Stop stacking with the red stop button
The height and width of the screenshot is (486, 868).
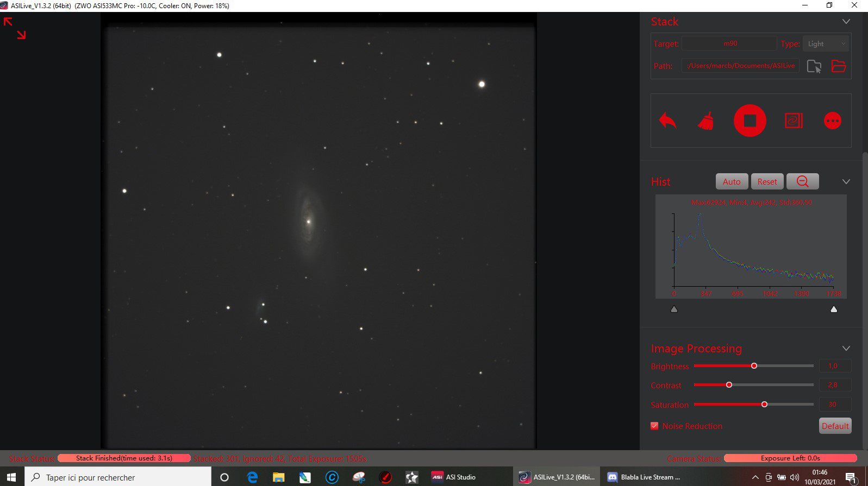coord(750,121)
